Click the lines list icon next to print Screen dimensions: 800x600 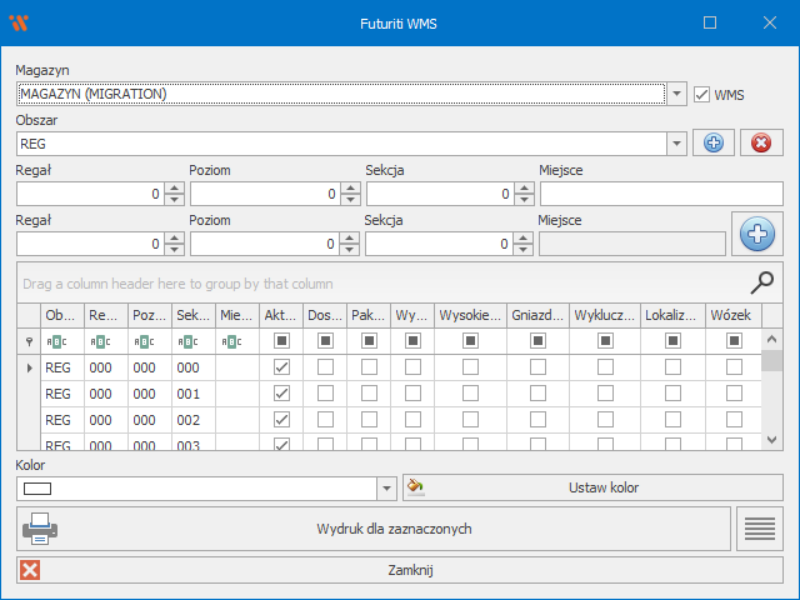tap(760, 528)
